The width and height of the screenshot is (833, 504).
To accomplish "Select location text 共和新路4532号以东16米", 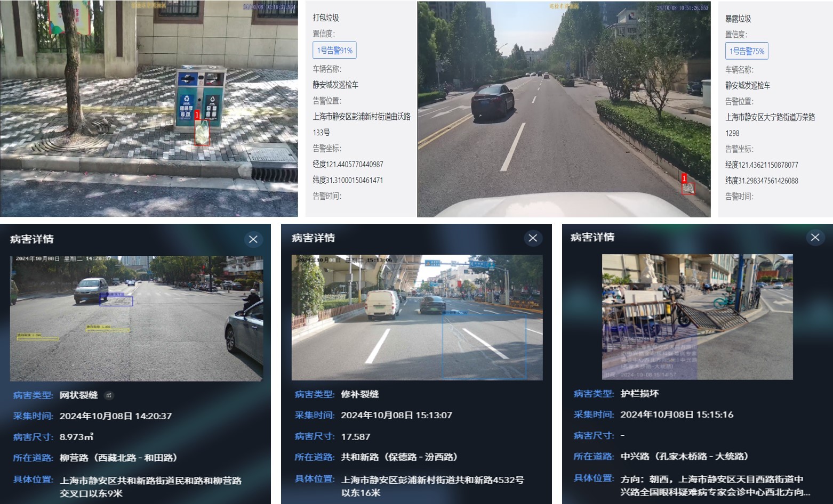I will click(x=432, y=486).
